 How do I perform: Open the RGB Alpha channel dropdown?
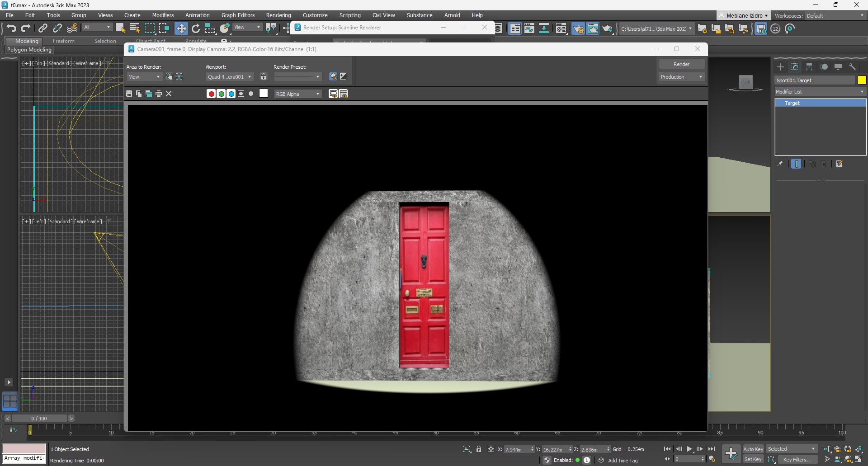tap(297, 94)
